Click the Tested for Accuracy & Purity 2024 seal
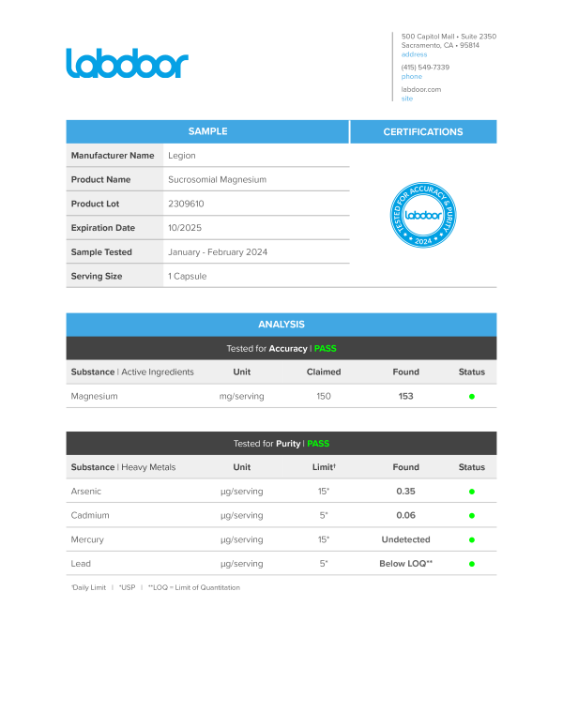Image resolution: width=563 pixels, height=728 pixels. click(422, 215)
